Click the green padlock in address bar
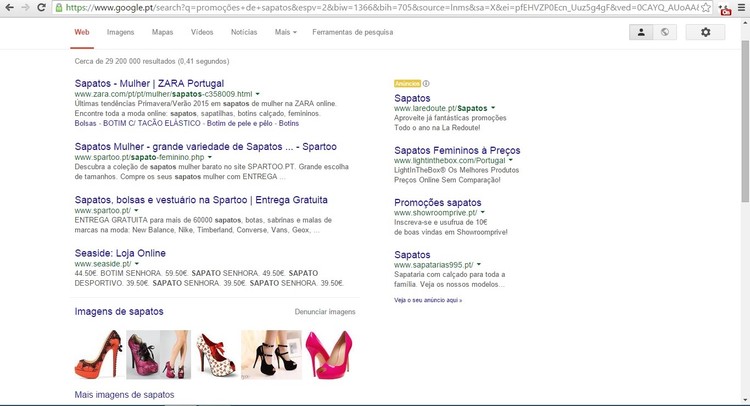The width and height of the screenshot is (750, 406). (59, 8)
